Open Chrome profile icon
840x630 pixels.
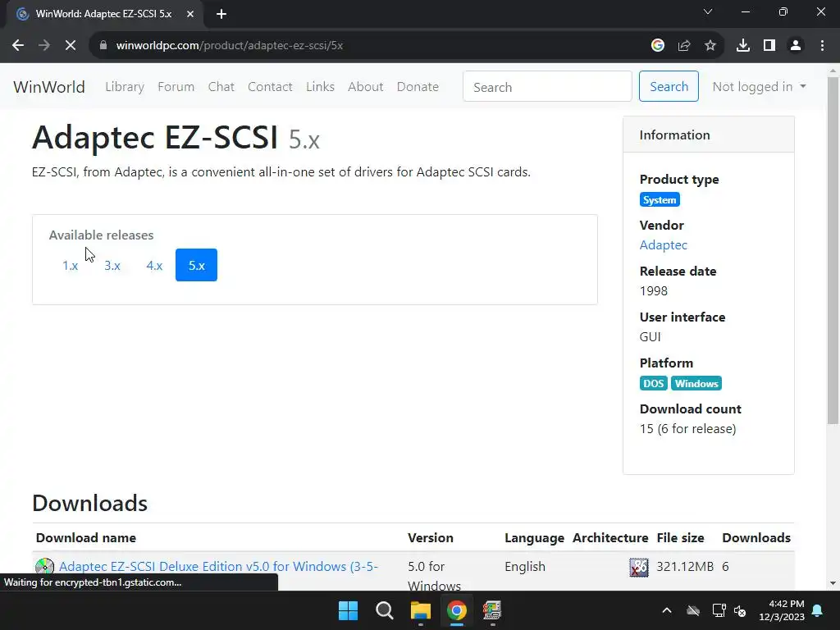click(796, 46)
